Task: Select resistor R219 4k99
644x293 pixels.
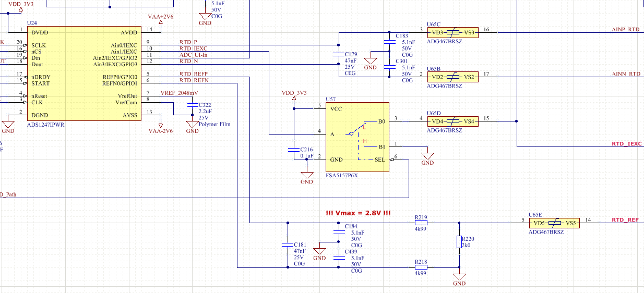Action: [421, 223]
